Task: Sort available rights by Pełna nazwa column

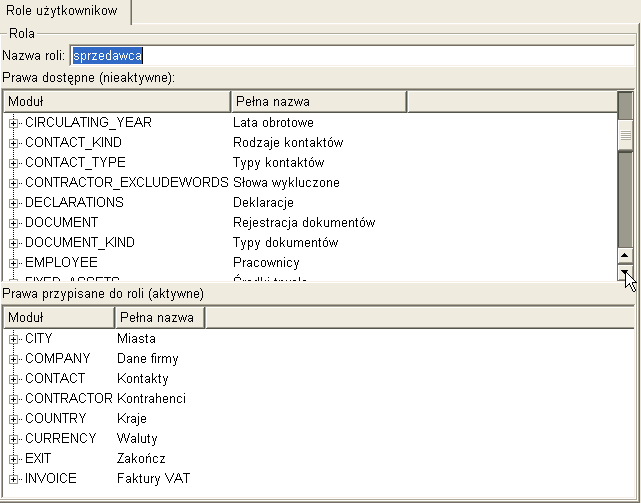Action: click(x=319, y=101)
